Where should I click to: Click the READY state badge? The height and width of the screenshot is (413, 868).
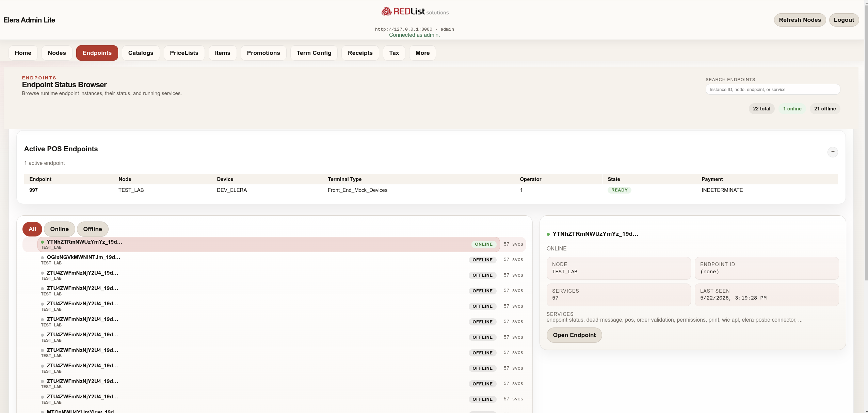pyautogui.click(x=619, y=190)
